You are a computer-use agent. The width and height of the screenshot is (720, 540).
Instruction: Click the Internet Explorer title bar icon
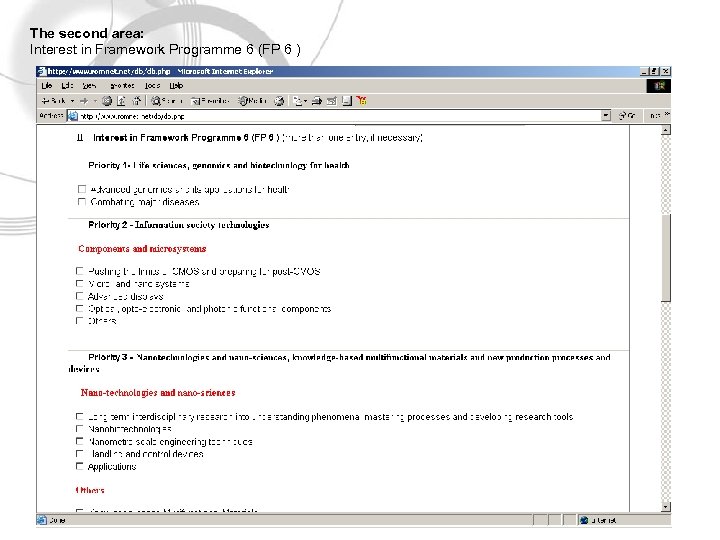click(42, 71)
